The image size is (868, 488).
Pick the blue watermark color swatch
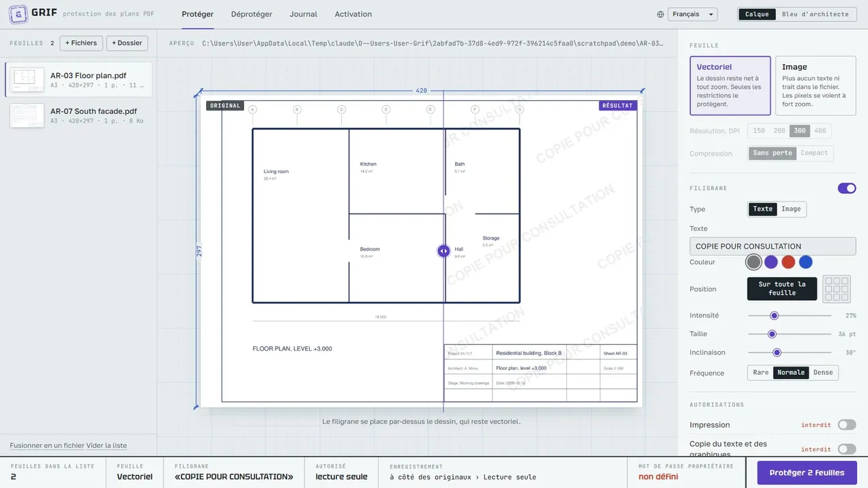pyautogui.click(x=806, y=262)
